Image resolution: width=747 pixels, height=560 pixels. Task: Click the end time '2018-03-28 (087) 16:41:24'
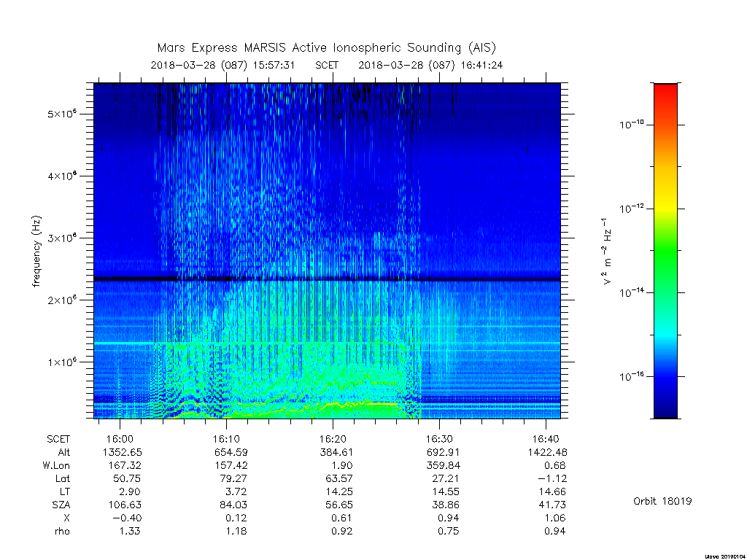[x=430, y=65]
